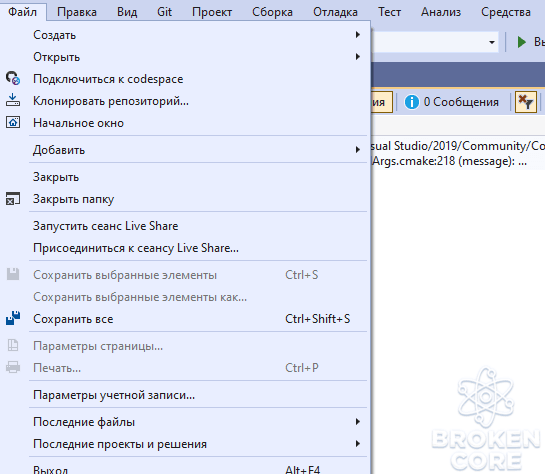Open the Сборка menu
This screenshot has width=545, height=474.
(x=272, y=12)
